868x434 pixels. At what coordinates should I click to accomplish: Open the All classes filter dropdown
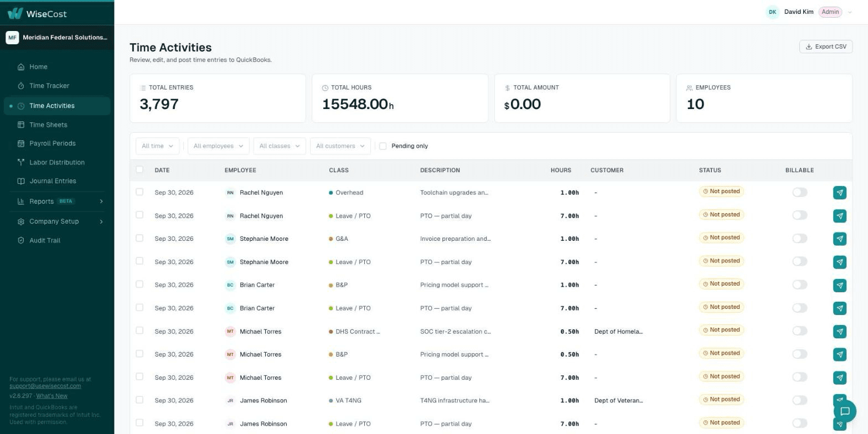[x=279, y=146]
